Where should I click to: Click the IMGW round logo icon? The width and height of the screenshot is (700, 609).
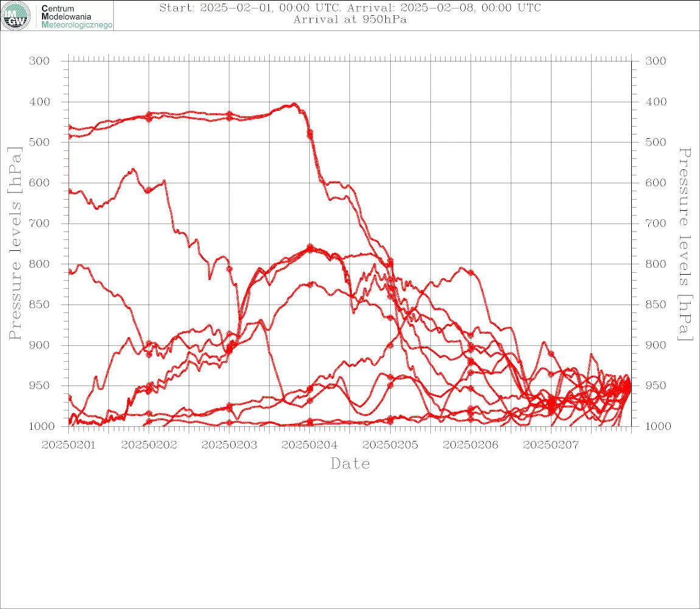(x=16, y=16)
